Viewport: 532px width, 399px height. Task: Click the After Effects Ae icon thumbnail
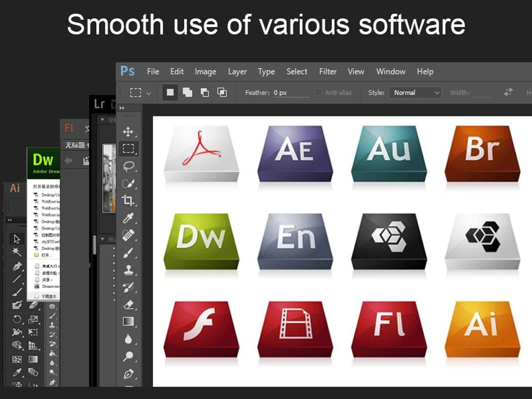(x=295, y=154)
